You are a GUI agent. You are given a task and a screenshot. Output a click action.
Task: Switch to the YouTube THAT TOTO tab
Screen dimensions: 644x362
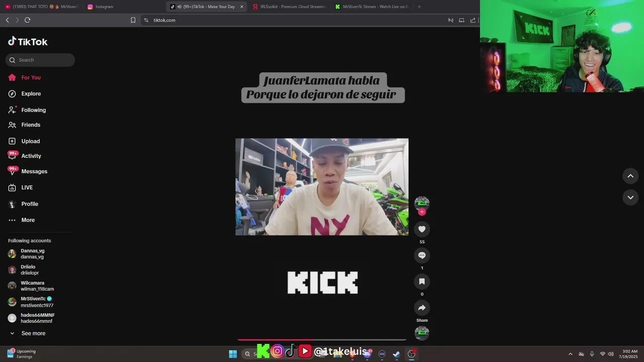point(41,7)
